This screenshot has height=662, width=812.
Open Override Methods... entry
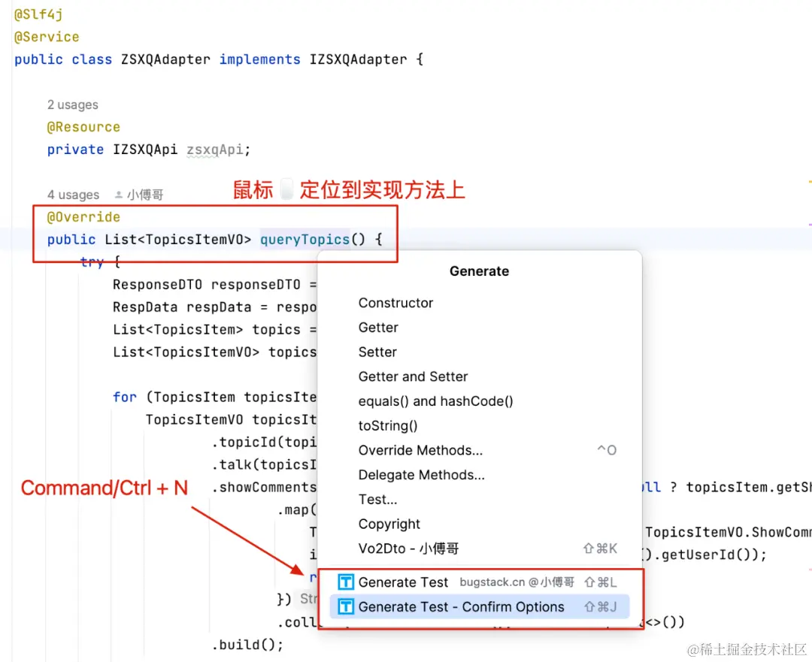(479, 450)
